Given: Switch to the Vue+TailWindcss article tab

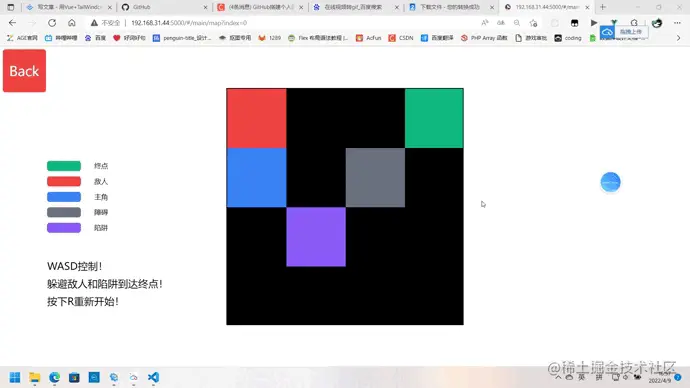Looking at the screenshot, I should (69, 7).
